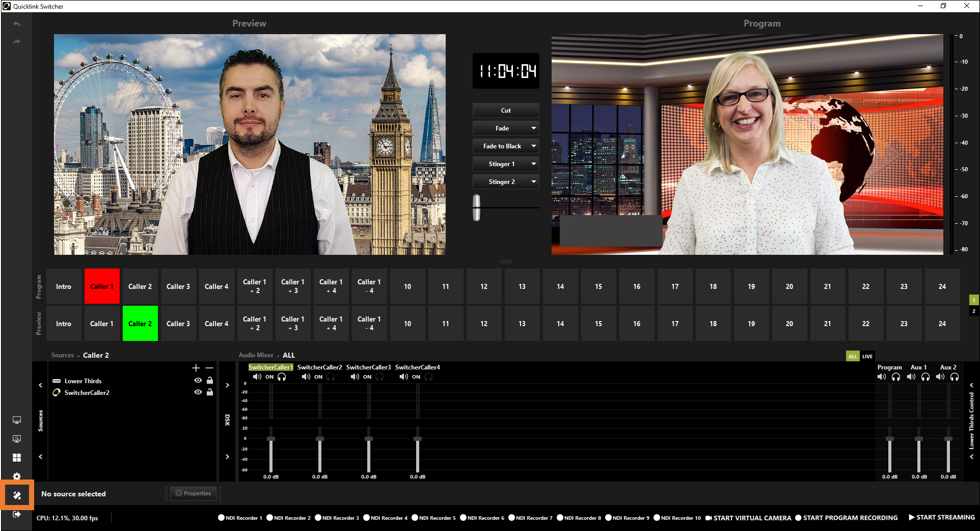The width and height of the screenshot is (980, 531).
Task: Open the settings gear in left sidebar
Action: click(x=17, y=476)
